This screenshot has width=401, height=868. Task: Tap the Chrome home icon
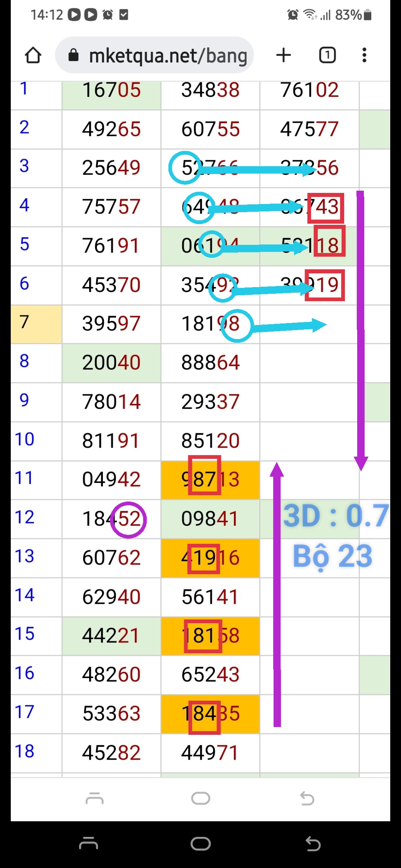pyautogui.click(x=33, y=55)
